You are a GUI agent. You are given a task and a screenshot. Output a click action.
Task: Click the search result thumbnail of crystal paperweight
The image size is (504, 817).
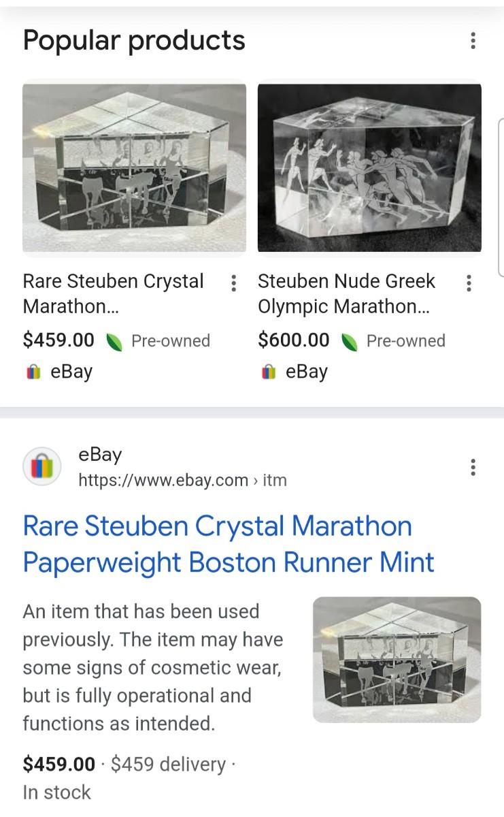[397, 659]
